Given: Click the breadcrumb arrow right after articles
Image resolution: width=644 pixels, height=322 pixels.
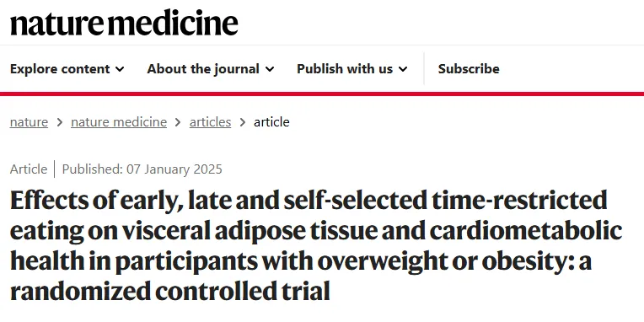Looking at the screenshot, I should [242, 122].
